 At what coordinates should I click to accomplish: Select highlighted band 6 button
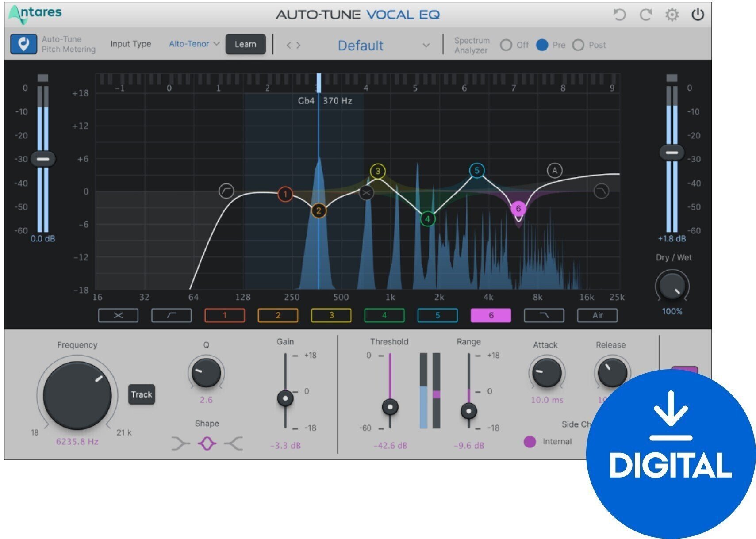click(491, 315)
